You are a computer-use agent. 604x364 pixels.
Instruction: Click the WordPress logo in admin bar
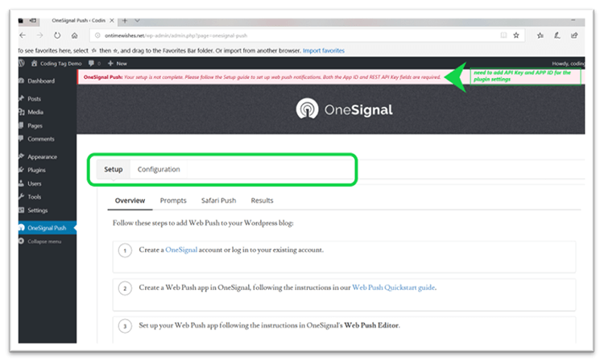(22, 63)
